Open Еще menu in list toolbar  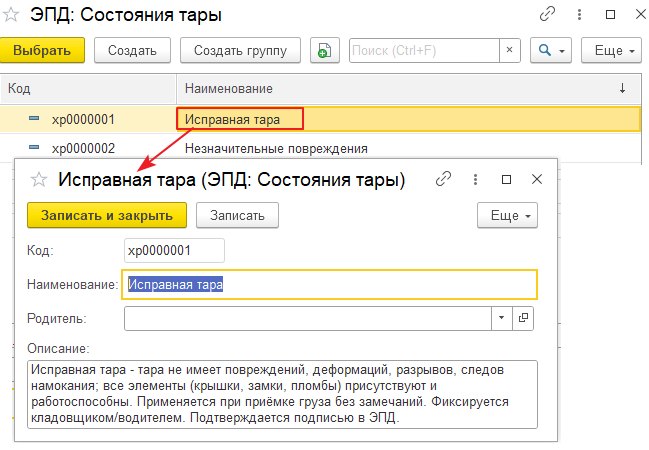611,51
